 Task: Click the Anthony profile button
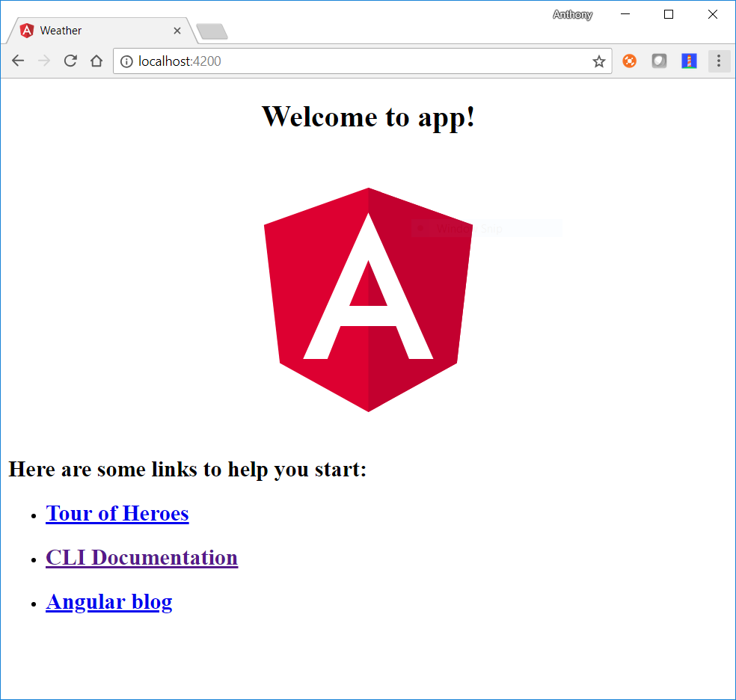573,14
